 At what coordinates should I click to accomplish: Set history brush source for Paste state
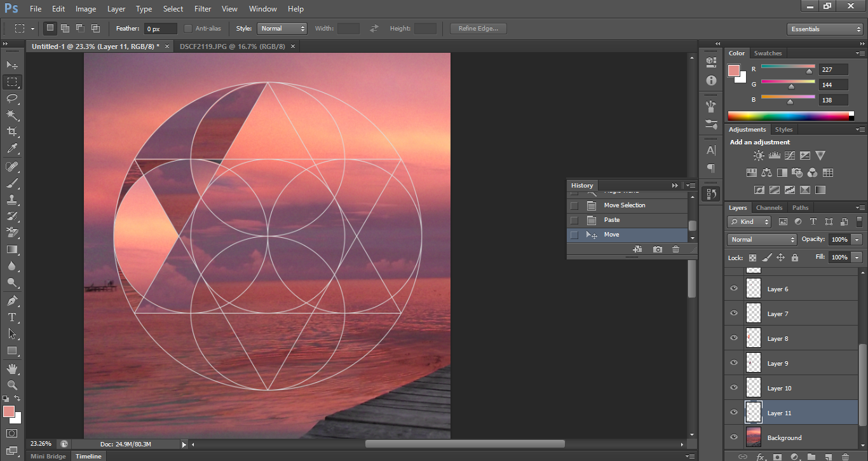[x=574, y=220]
